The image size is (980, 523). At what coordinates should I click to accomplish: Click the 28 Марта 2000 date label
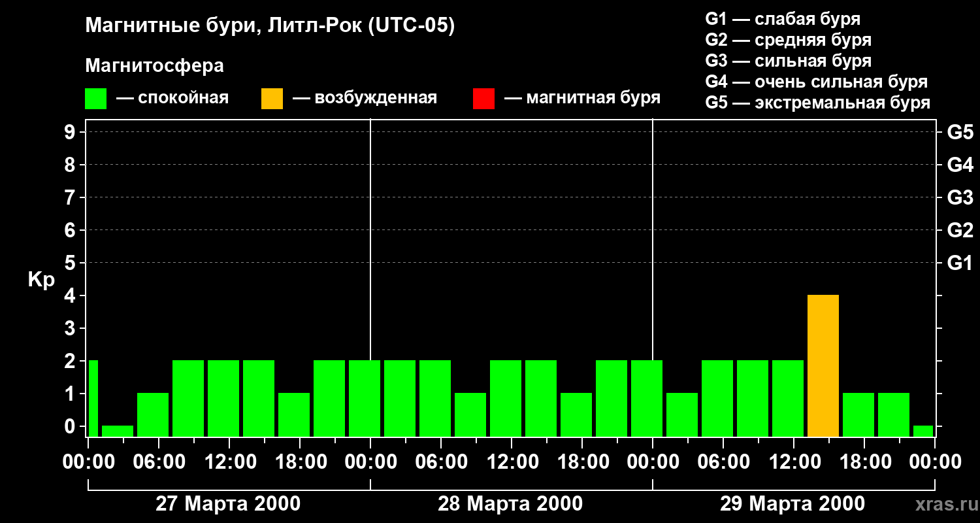(x=510, y=503)
